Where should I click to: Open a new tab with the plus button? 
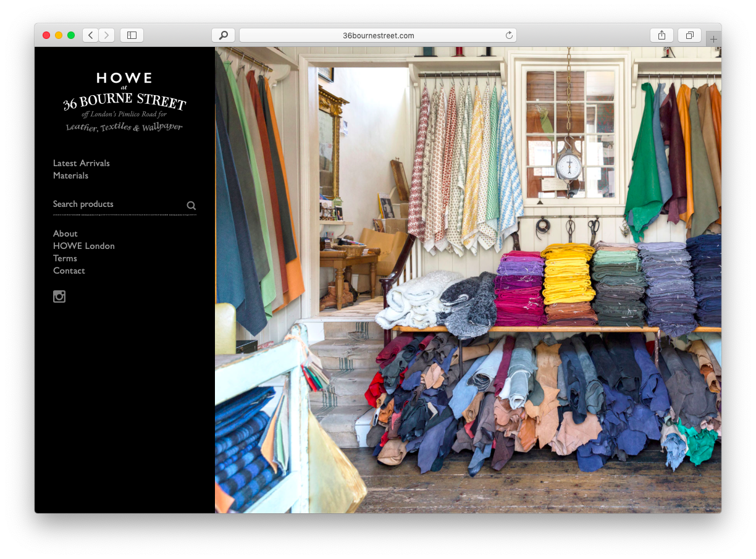click(713, 38)
